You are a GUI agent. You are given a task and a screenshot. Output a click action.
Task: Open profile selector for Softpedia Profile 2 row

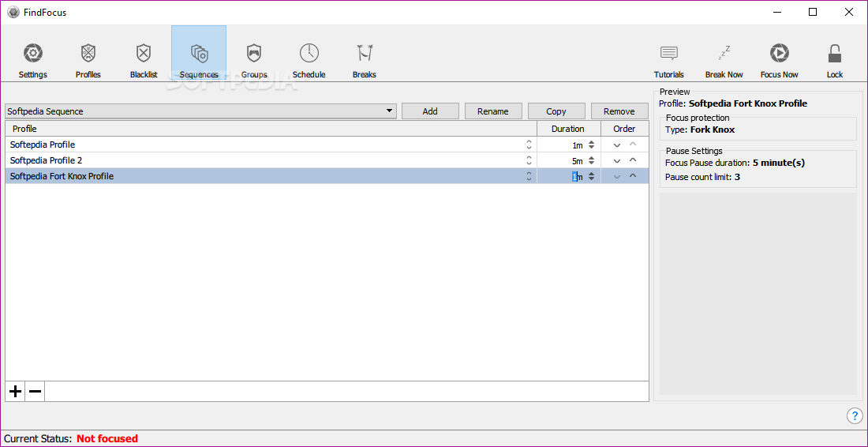point(529,160)
